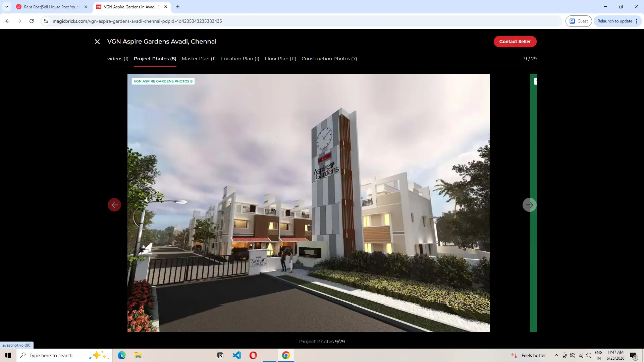Viewport: 644px width, 362px height.
Task: Open File Explorer from the taskbar
Action: (138, 355)
